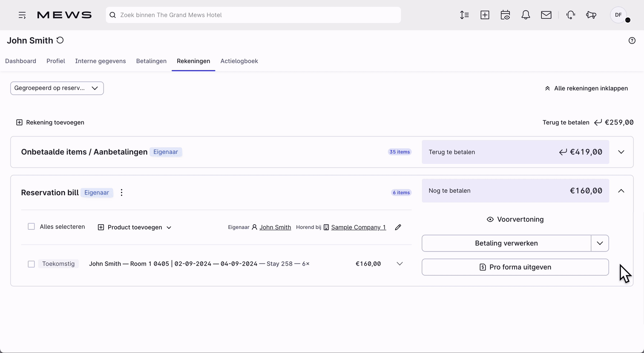Click Voorvertoning eye preview
The width and height of the screenshot is (644, 353).
pos(515,219)
